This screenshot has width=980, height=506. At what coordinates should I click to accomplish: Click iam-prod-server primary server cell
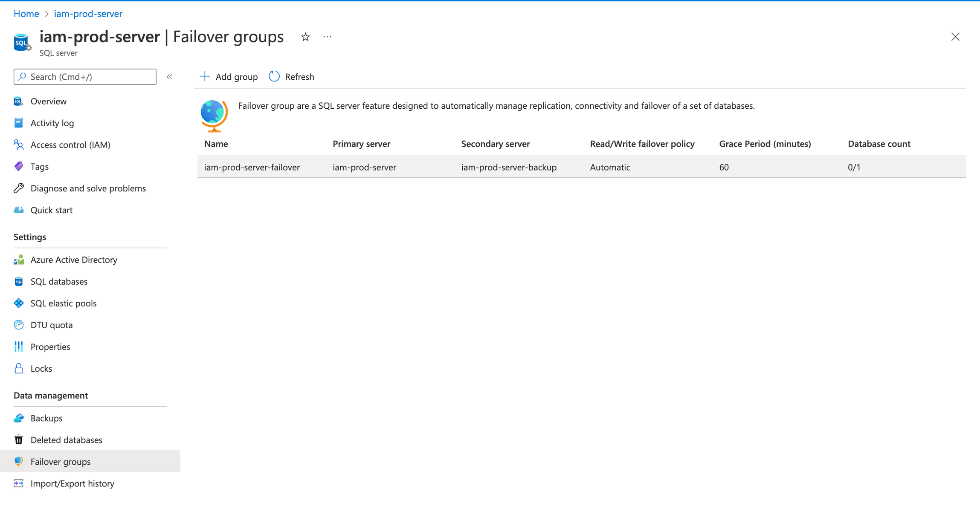tap(364, 167)
